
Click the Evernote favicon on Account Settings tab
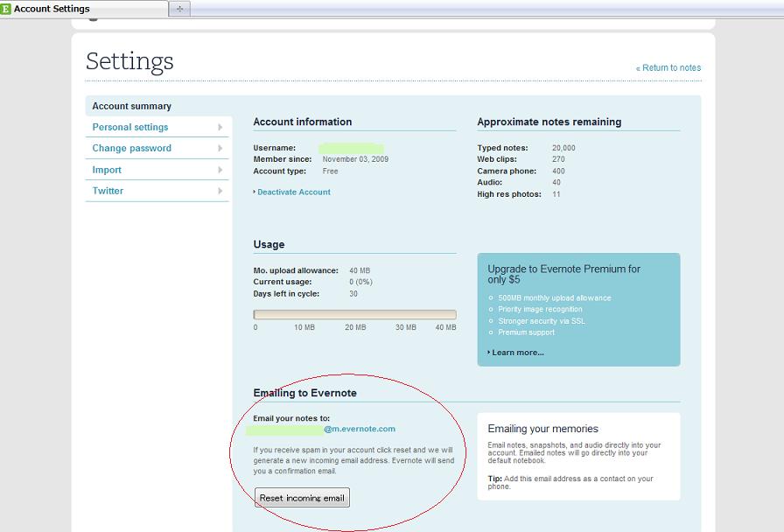coord(5,9)
